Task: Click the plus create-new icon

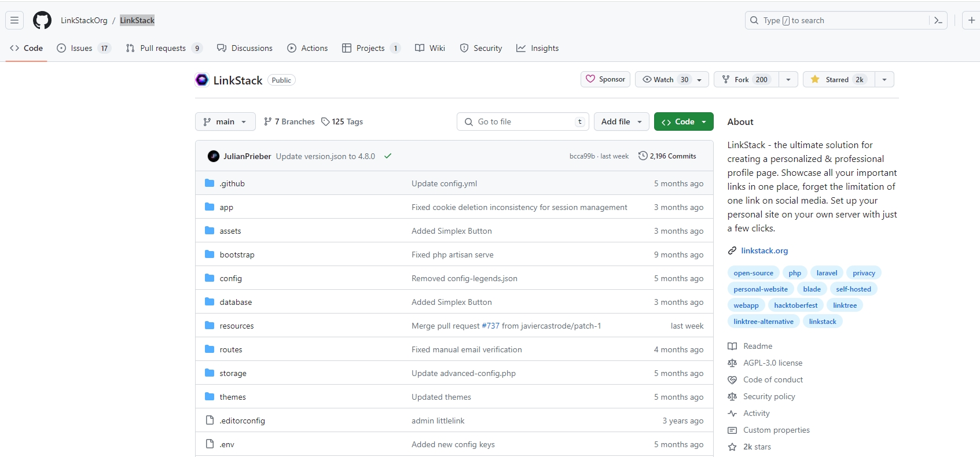Action: tap(971, 20)
